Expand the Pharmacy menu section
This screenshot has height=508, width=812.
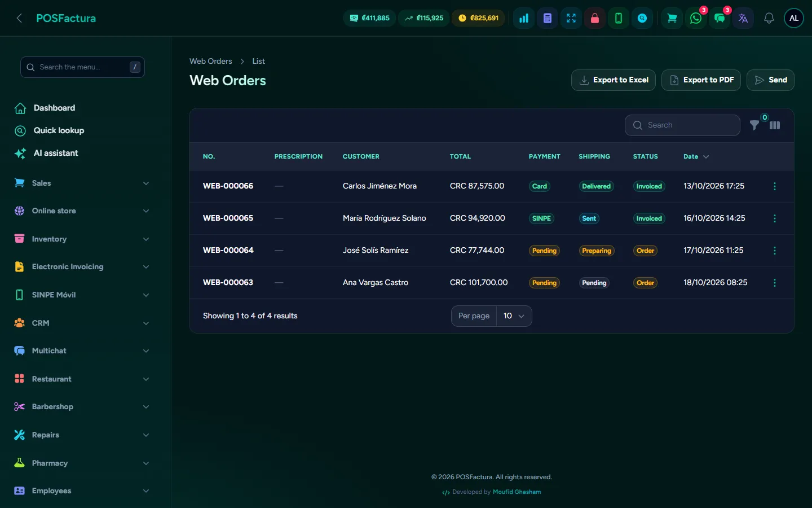(82, 463)
